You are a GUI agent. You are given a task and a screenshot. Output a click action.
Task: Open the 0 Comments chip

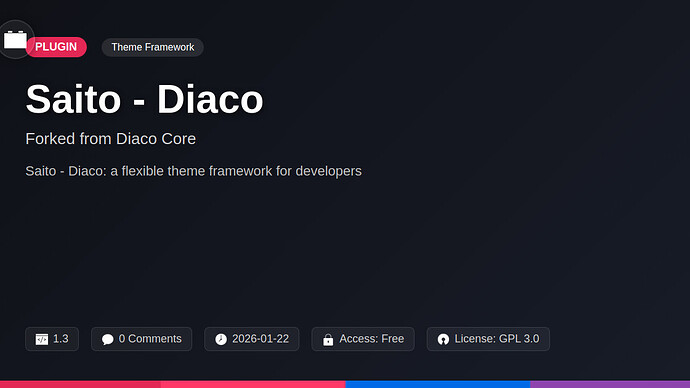coord(141,339)
